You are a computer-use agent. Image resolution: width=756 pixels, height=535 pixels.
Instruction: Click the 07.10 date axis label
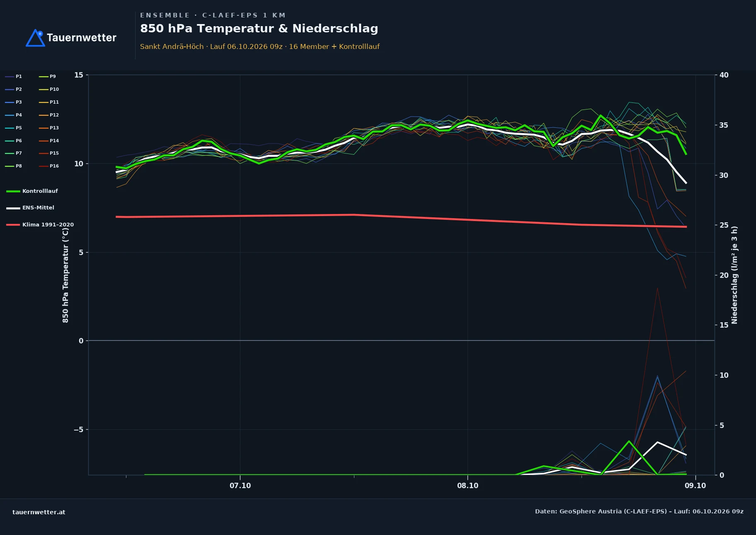pos(240,486)
